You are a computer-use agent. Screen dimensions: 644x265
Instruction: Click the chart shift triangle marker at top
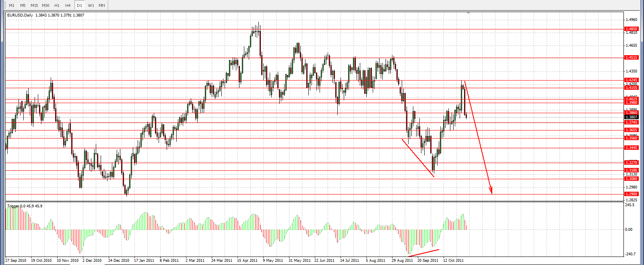coord(468,13)
